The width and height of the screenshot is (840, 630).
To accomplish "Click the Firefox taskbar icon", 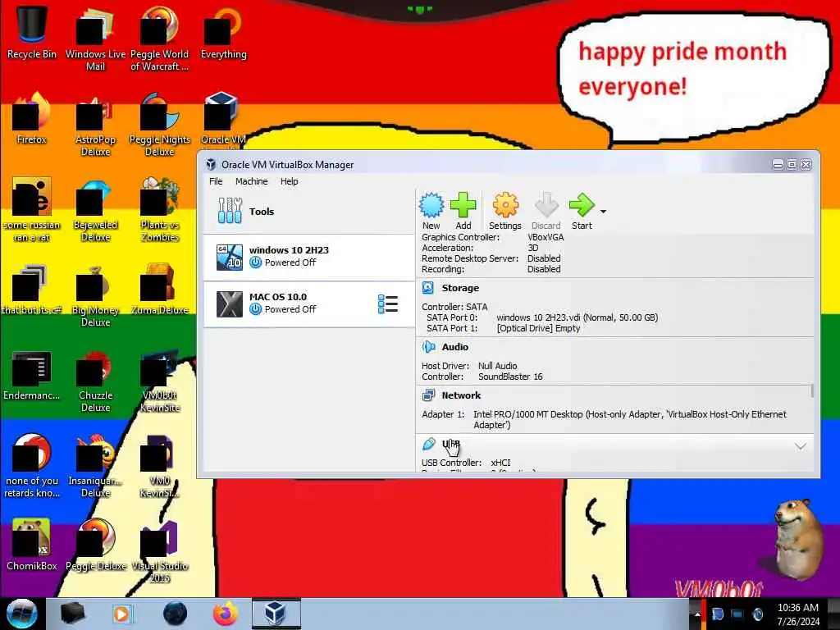I will pyautogui.click(x=226, y=614).
